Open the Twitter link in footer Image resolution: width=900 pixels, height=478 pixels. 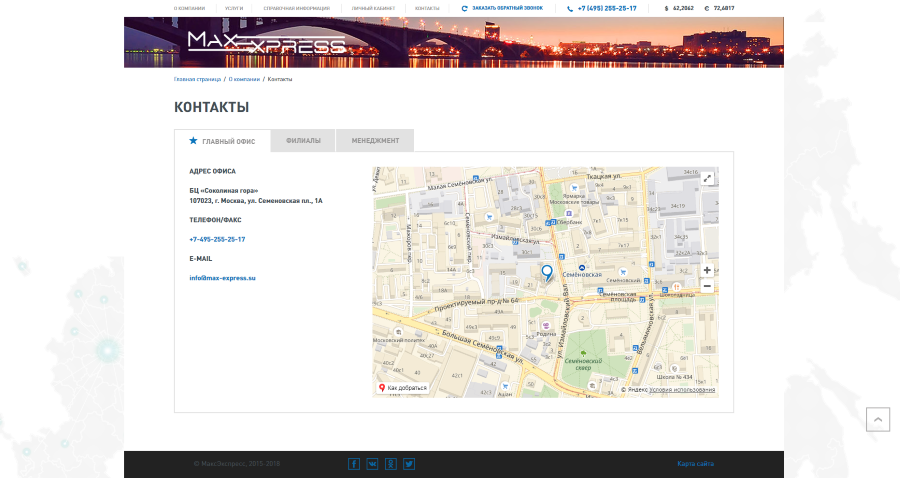tap(409, 464)
